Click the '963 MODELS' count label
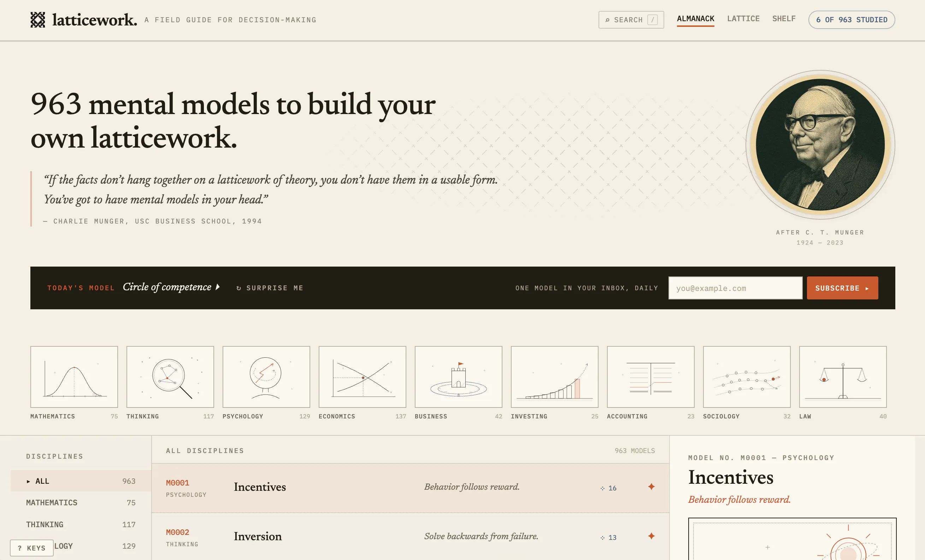 point(635,451)
